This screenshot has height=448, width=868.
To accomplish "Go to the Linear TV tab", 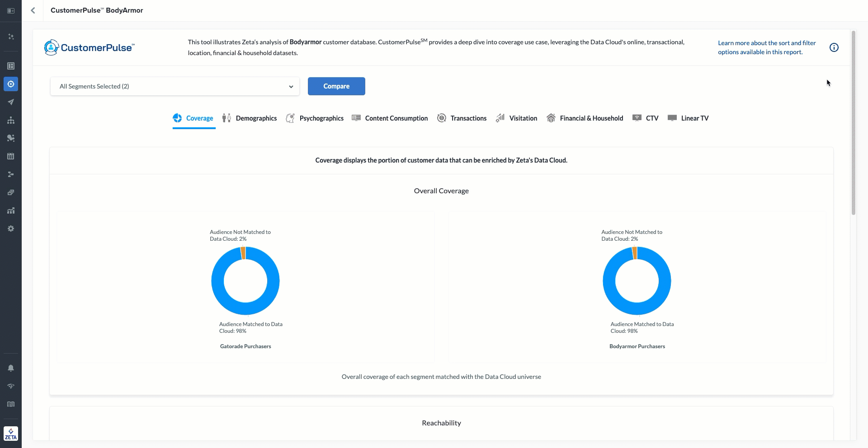I will pyautogui.click(x=688, y=118).
